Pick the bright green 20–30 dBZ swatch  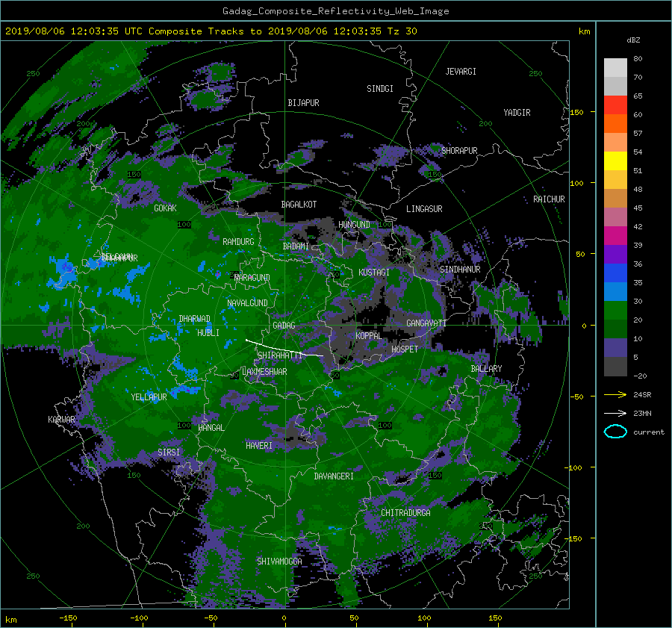coord(615,311)
